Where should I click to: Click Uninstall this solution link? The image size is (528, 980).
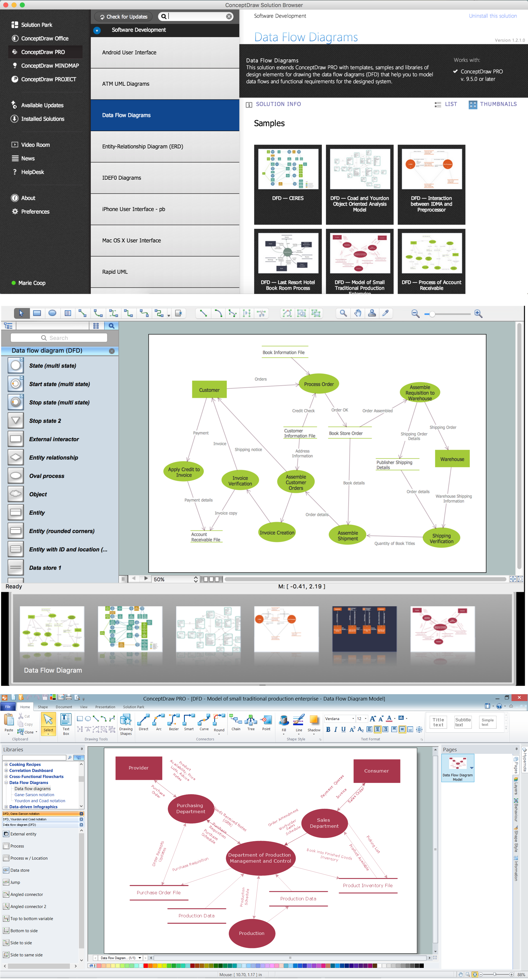tap(493, 16)
